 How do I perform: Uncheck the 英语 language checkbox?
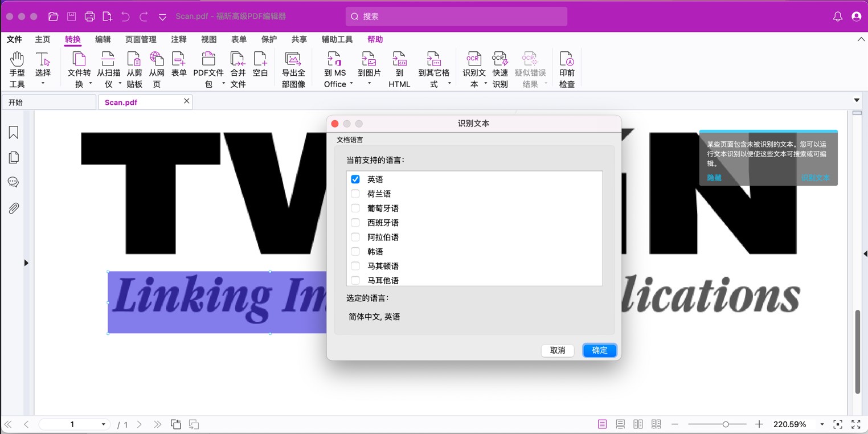point(355,179)
